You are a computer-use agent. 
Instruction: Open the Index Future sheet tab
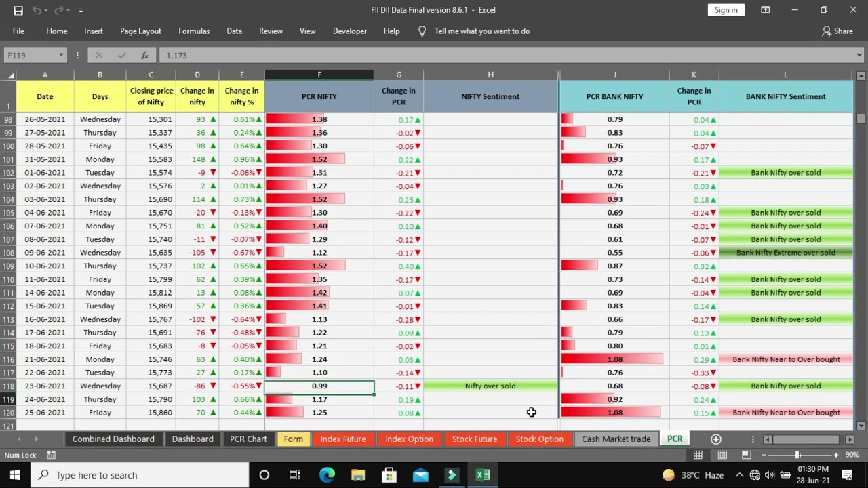(343, 439)
